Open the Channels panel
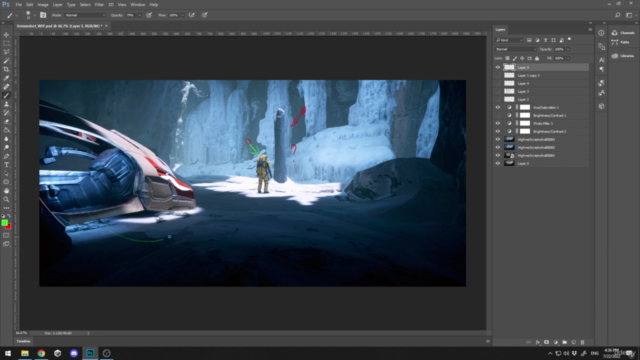 tap(623, 33)
